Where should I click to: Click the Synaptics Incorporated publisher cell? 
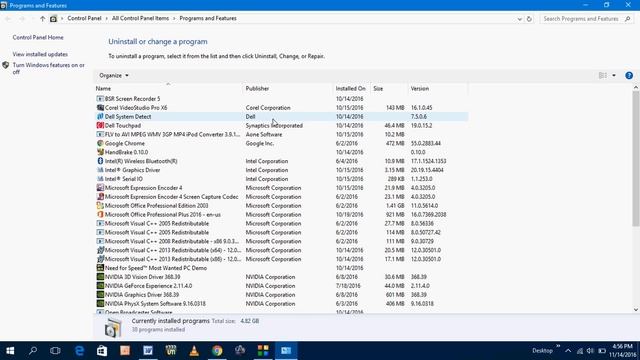274,126
